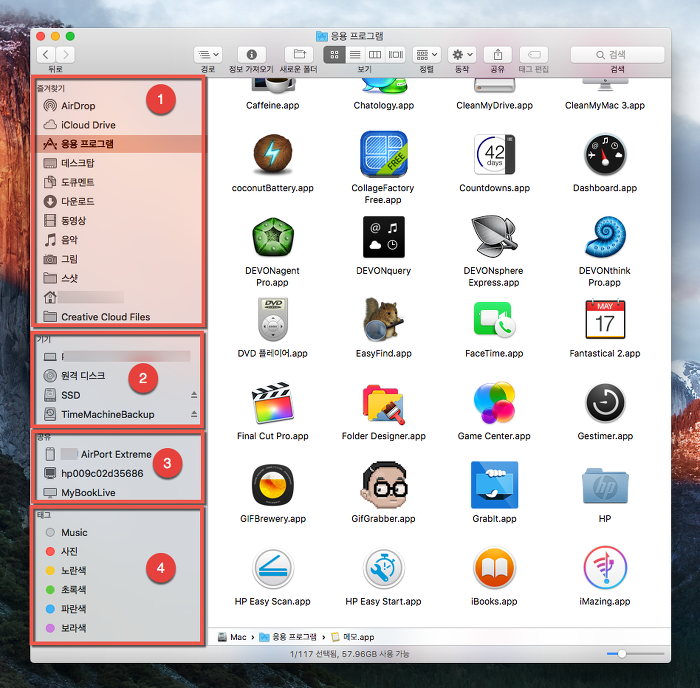Go back with the 뒤로 arrow
This screenshot has width=700, height=688.
46,54
